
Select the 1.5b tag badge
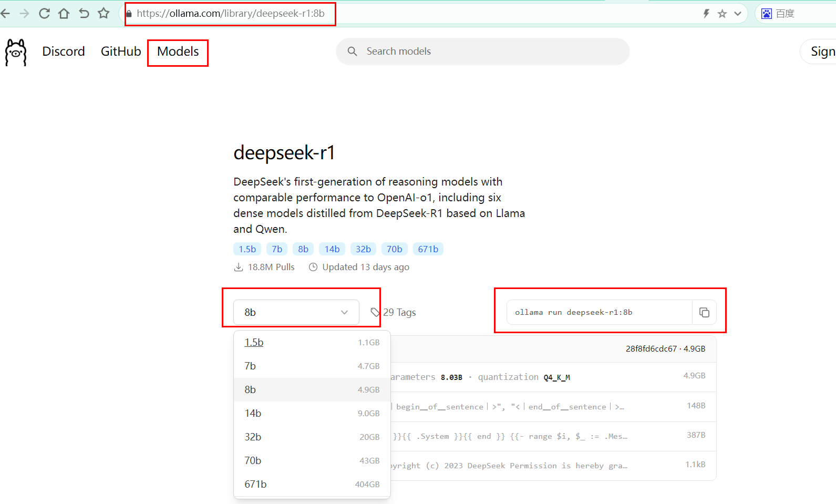[247, 249]
